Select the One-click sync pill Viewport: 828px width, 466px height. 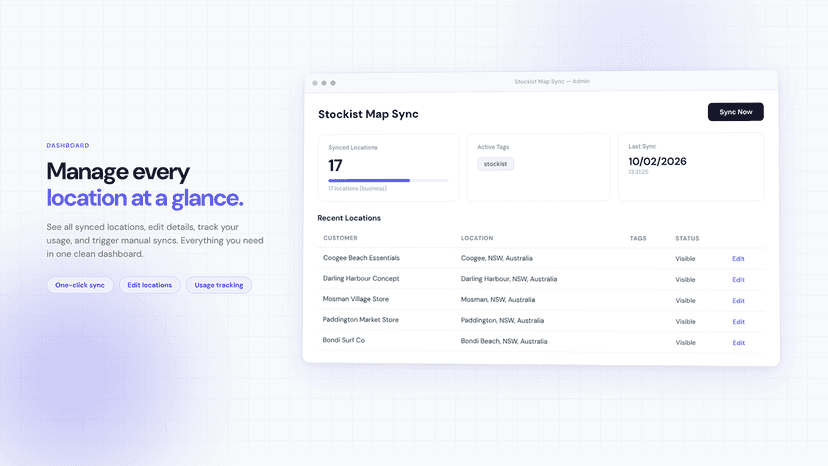pos(80,285)
